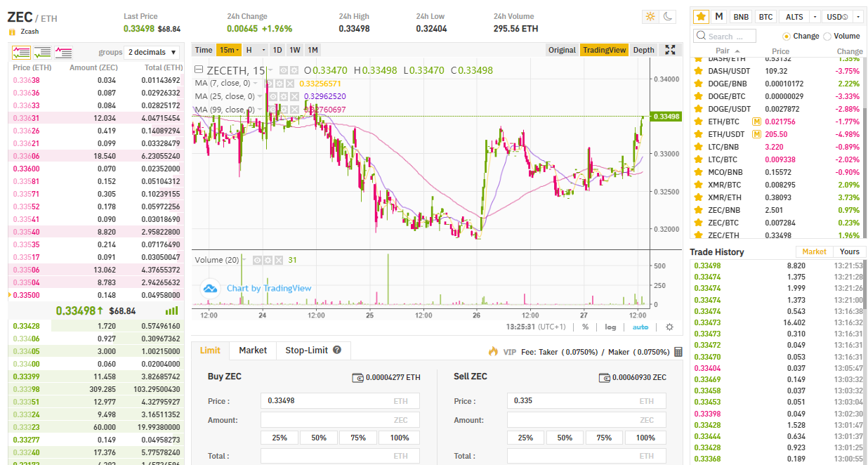Select the sun (light theme) icon
This screenshot has height=465, width=868.
pyautogui.click(x=650, y=17)
